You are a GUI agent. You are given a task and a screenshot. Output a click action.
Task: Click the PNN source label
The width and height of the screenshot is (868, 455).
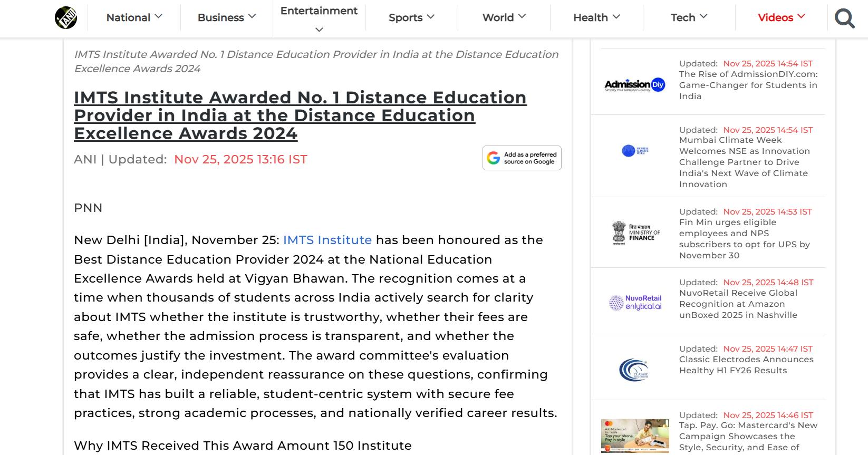pyautogui.click(x=88, y=208)
